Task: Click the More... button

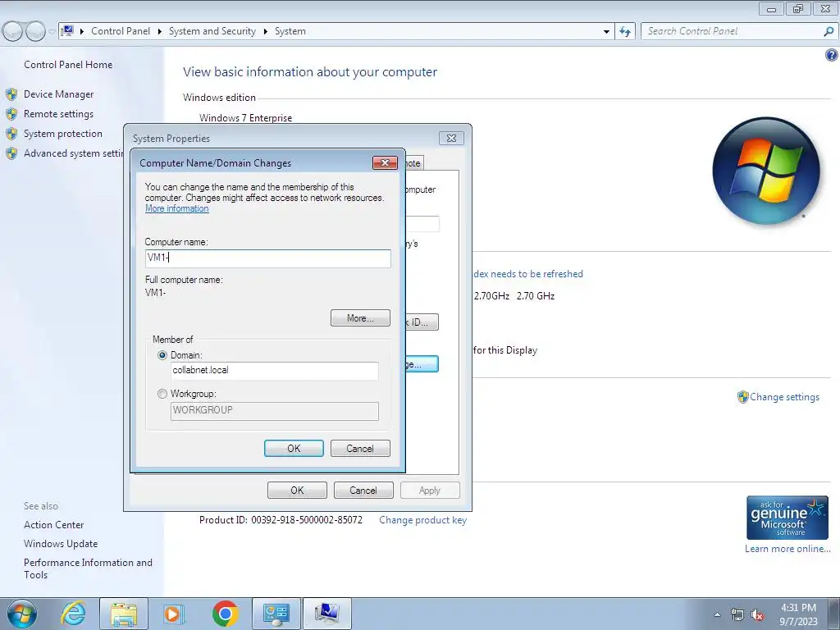Action: tap(361, 318)
